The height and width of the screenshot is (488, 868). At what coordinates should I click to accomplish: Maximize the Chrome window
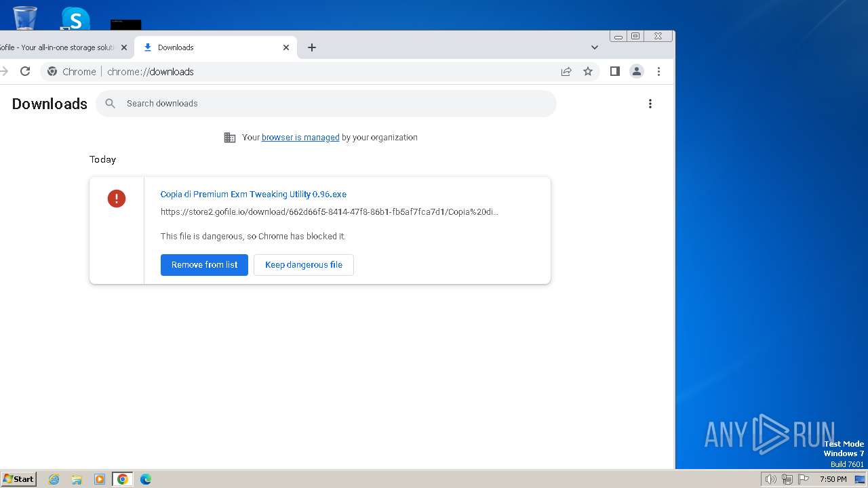click(x=635, y=36)
